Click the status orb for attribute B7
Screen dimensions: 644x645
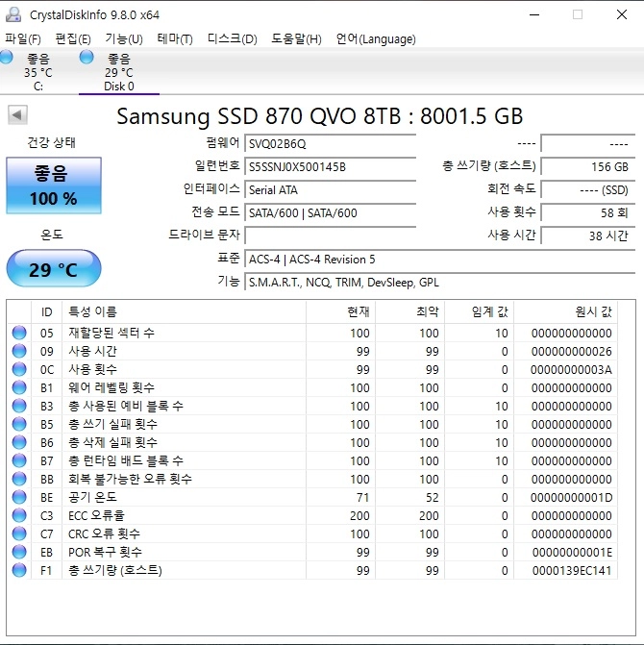pyautogui.click(x=19, y=460)
